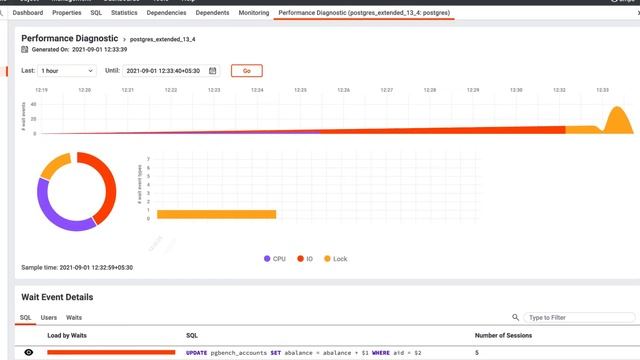Switch to the Dependencies tab
The width and height of the screenshot is (640, 360).
point(166,13)
